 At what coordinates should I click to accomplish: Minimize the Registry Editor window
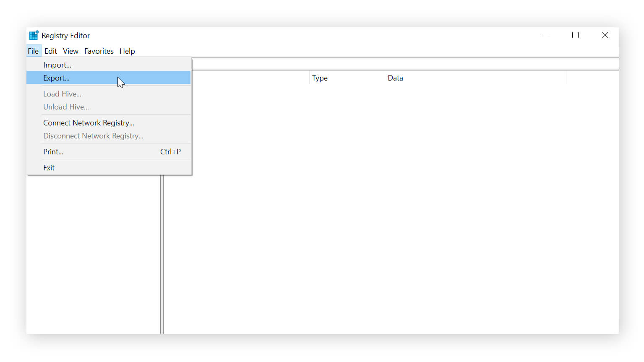pos(546,35)
